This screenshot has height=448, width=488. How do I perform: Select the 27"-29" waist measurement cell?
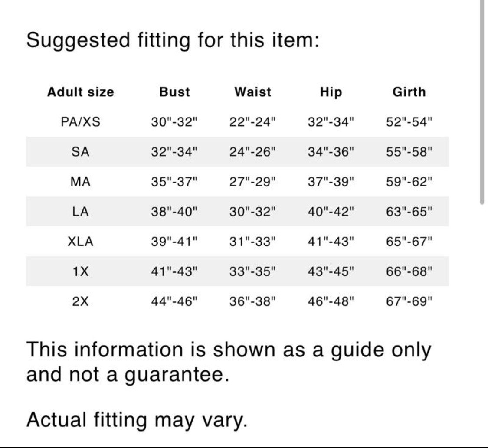click(x=253, y=182)
